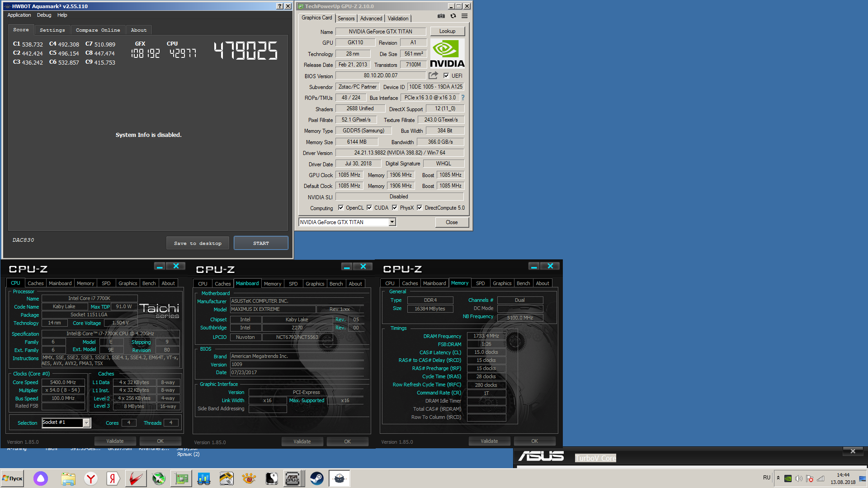The image size is (868, 488).
Task: Open the green starburst taskbar icon
Action: 159,479
